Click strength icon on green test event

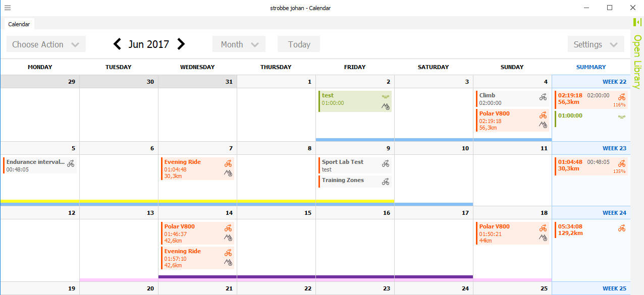pos(386,96)
